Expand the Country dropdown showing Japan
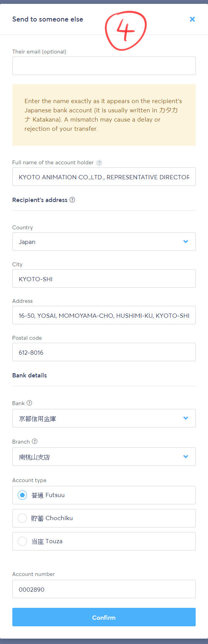 point(104,242)
